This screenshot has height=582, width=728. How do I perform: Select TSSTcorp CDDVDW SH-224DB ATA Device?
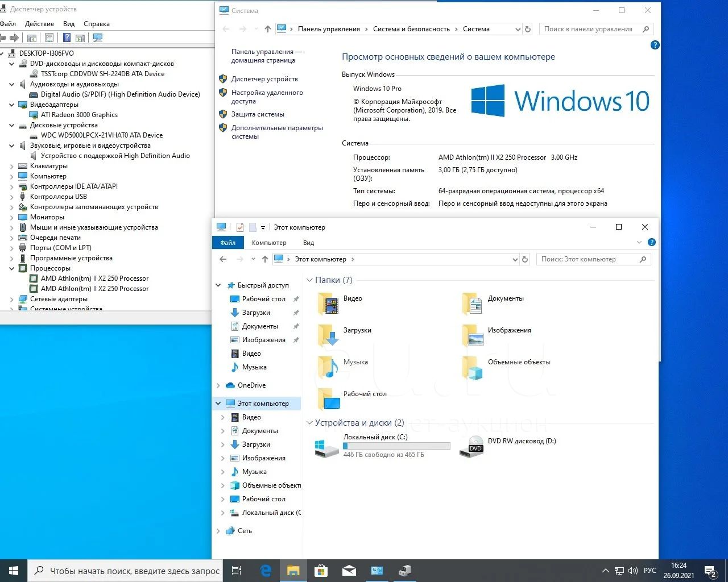click(102, 74)
